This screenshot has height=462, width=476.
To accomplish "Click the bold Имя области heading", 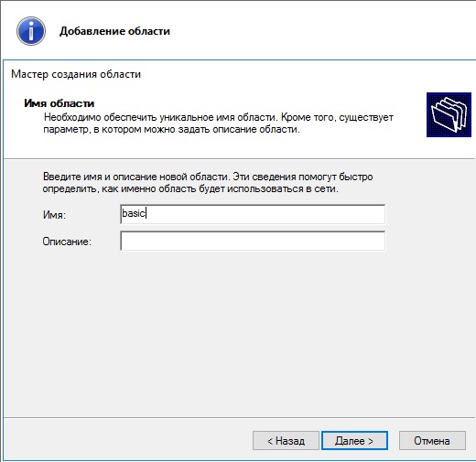I will tap(59, 103).
